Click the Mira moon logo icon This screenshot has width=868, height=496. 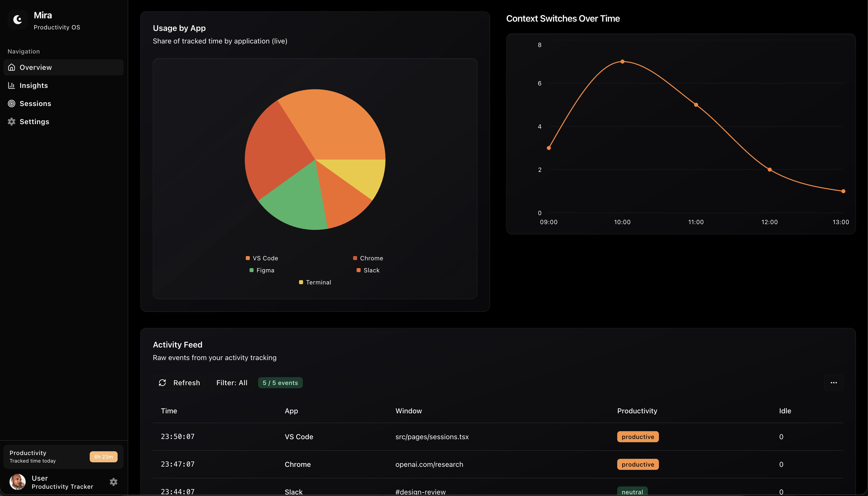pos(17,20)
